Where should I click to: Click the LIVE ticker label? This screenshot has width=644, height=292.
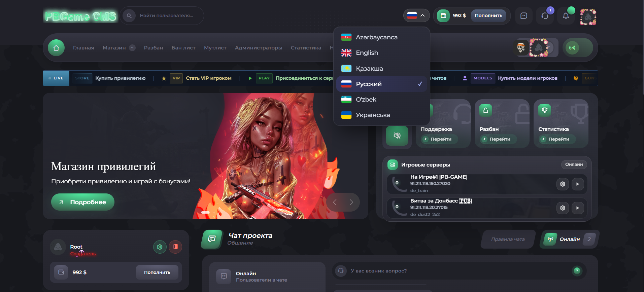56,78
